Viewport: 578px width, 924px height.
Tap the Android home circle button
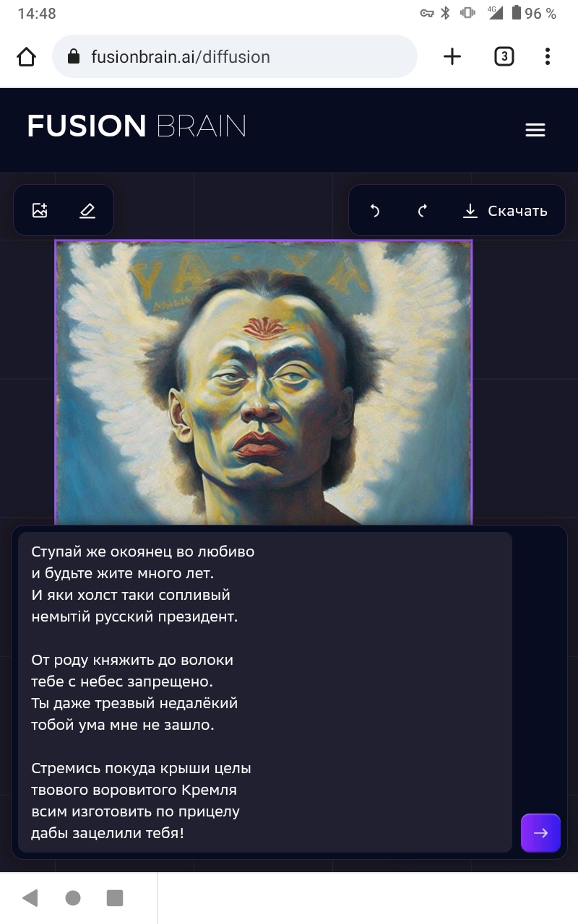(x=73, y=898)
